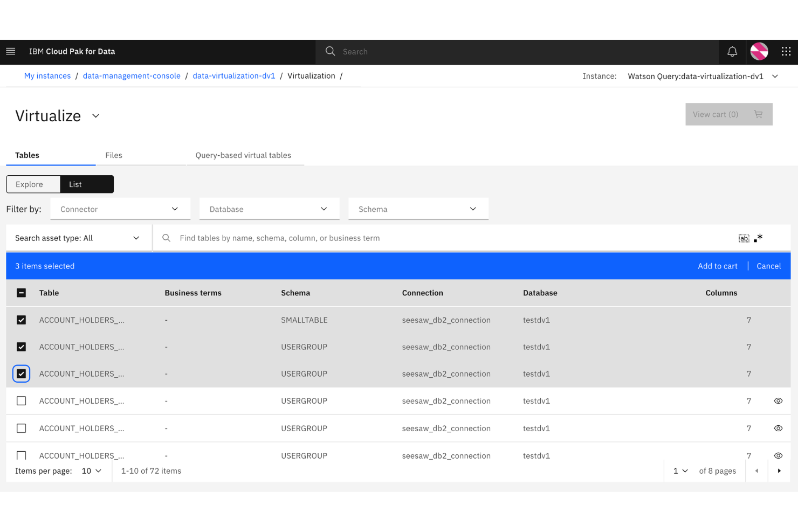Open the user avatar profile menu
The width and height of the screenshot is (798, 532).
(759, 52)
